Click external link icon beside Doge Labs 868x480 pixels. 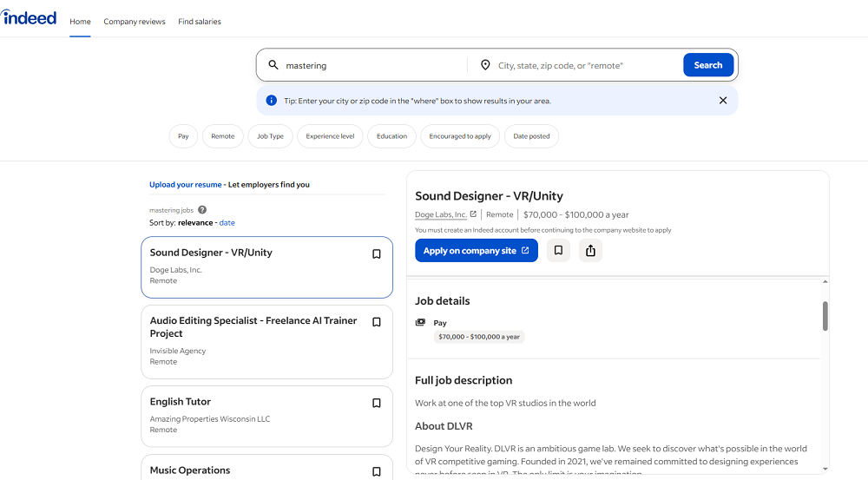click(x=473, y=214)
